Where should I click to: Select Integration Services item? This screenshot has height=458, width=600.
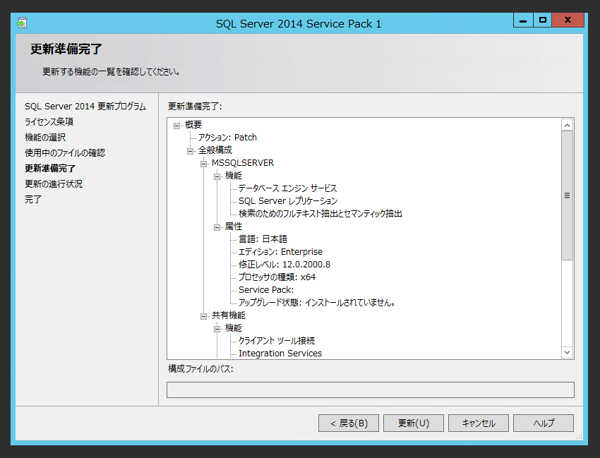(280, 353)
